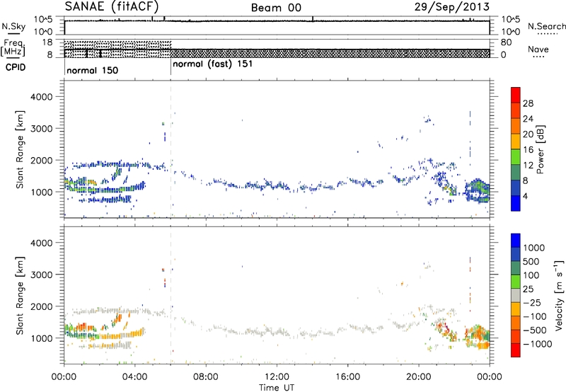Image resolution: width=566 pixels, height=392 pixels.
Task: Click the 'normal 150' CPID label
Action: coord(93,70)
